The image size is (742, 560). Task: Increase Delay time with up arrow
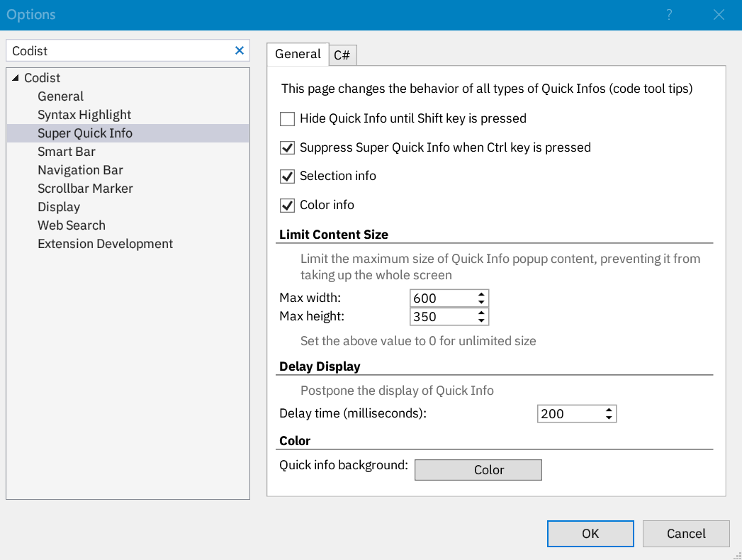[609, 410]
